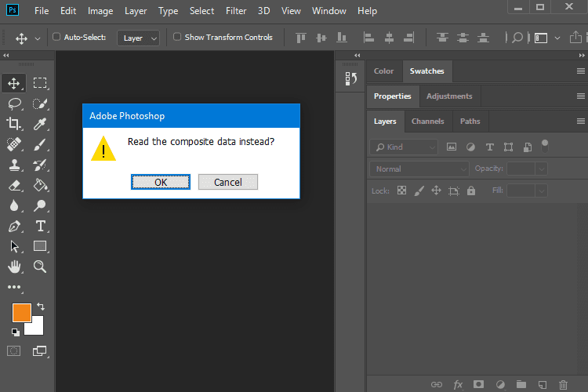The image size is (588, 392).
Task: Select the Paint Bucket tool
Action: coord(40,185)
